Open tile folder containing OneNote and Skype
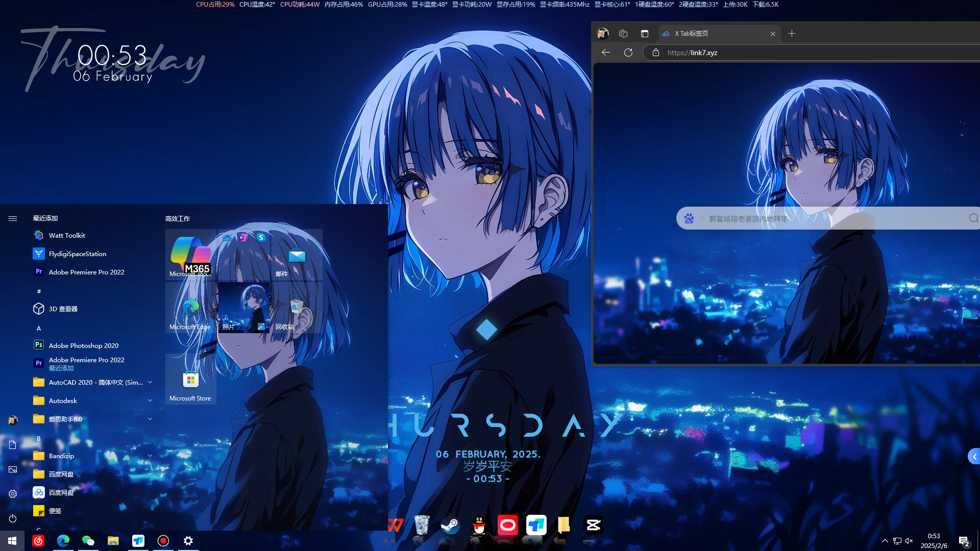The height and width of the screenshot is (551, 980). click(244, 254)
